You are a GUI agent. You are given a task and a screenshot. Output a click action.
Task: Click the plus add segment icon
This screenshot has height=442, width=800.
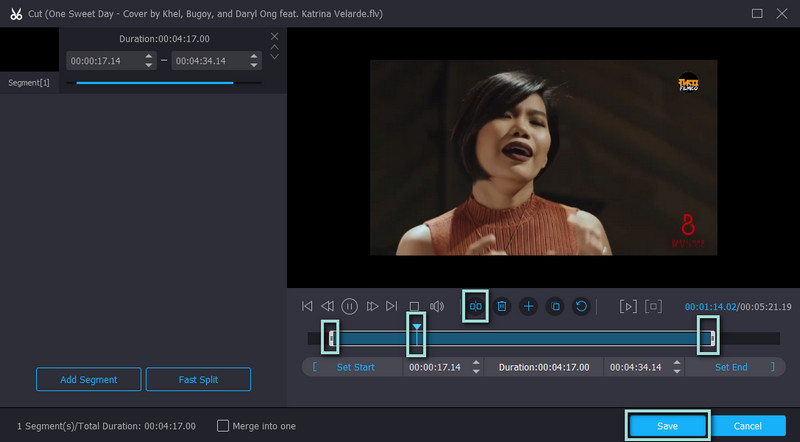[x=528, y=306]
